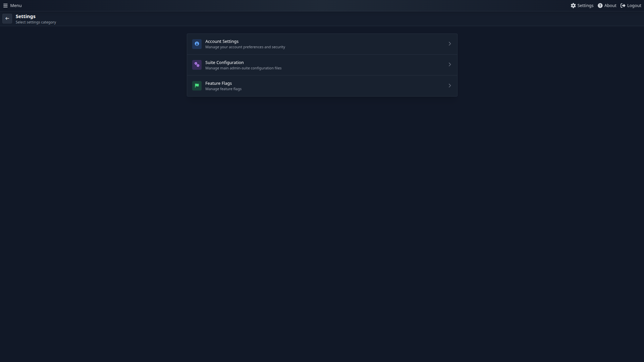Image resolution: width=644 pixels, height=362 pixels.
Task: Click the About question mark icon
Action: (x=600, y=5)
